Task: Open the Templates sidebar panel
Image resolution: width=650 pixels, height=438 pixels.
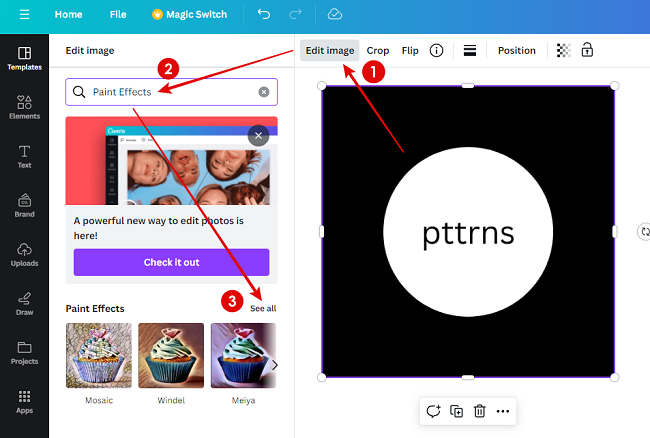Action: coord(24,58)
